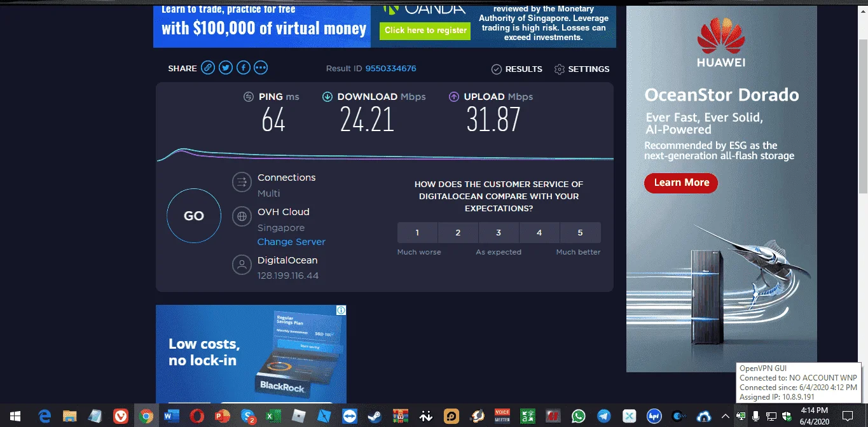This screenshot has height=427, width=868.
Task: Open Excel from taskbar
Action: [x=273, y=416]
